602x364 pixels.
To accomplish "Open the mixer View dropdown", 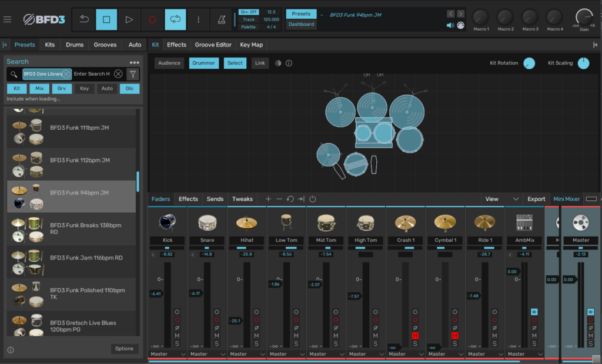I will coord(501,199).
